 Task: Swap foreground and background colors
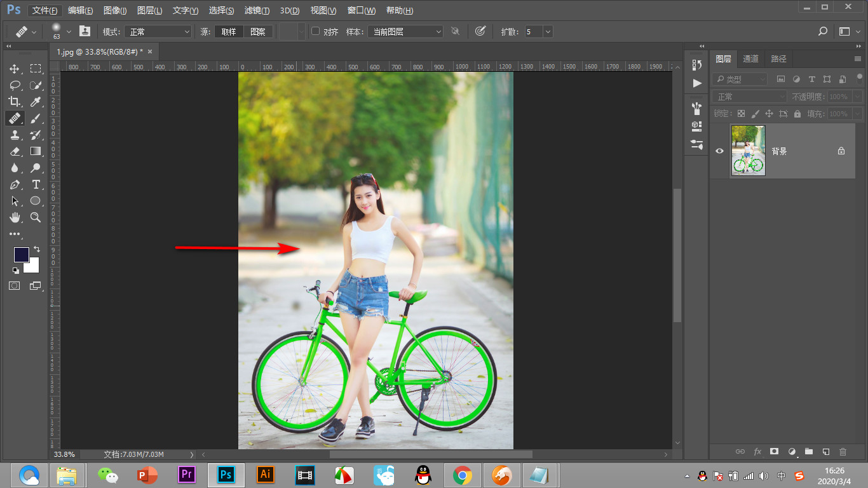pos(36,249)
